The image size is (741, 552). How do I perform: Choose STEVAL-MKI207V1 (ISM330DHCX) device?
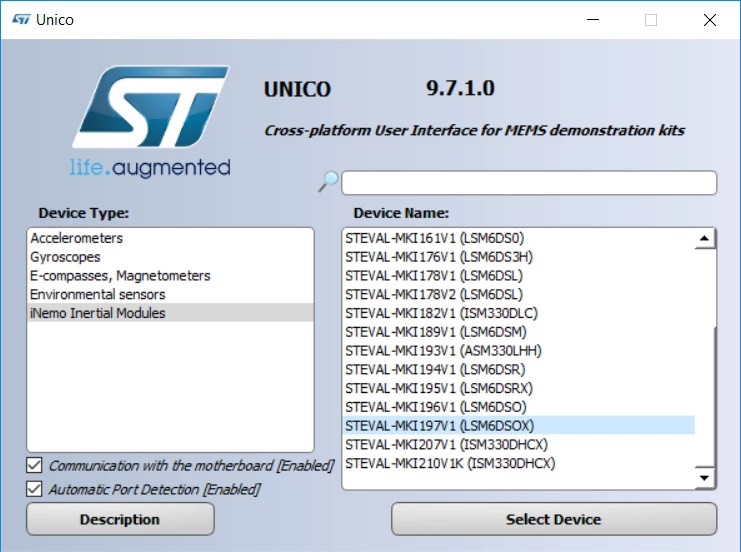tap(519, 444)
